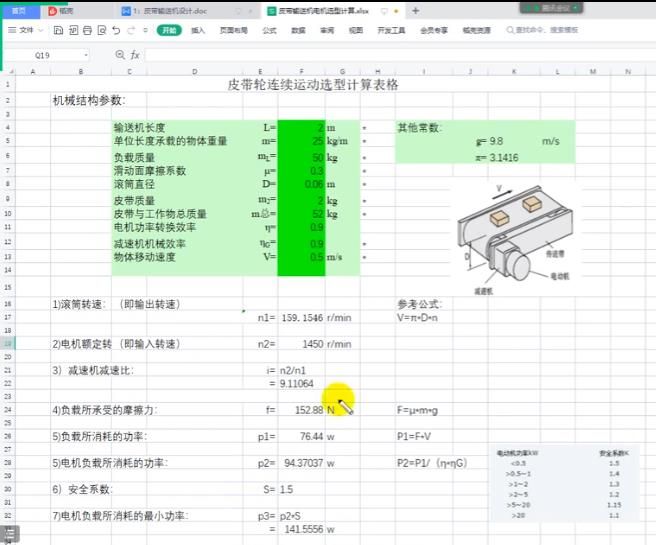Screen dimensions: 656x545
Task: Select column F header
Action: pos(301,72)
